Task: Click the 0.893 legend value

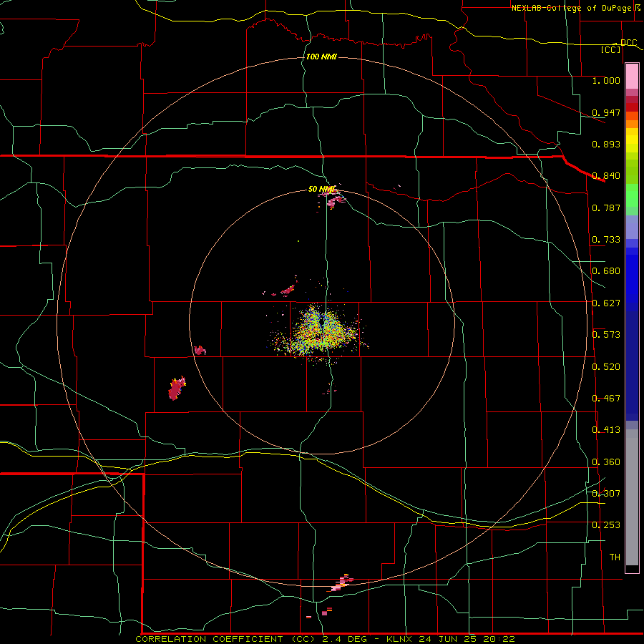Action: point(606,144)
